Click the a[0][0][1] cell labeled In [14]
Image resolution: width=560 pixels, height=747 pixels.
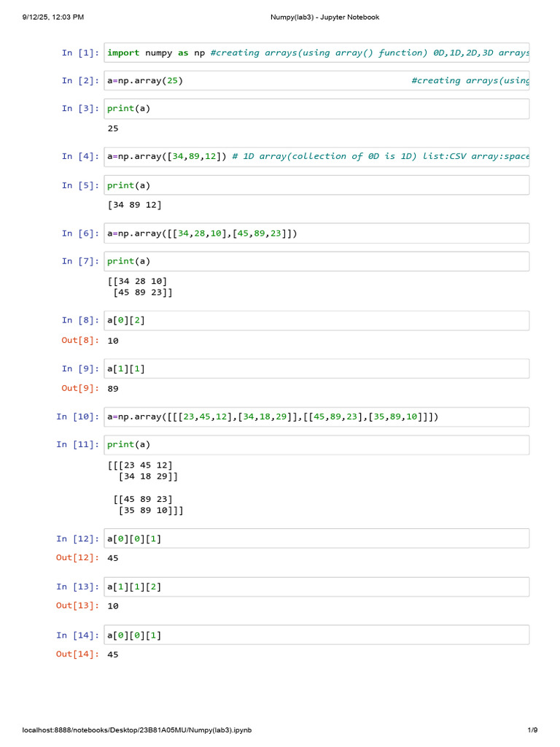(x=316, y=635)
